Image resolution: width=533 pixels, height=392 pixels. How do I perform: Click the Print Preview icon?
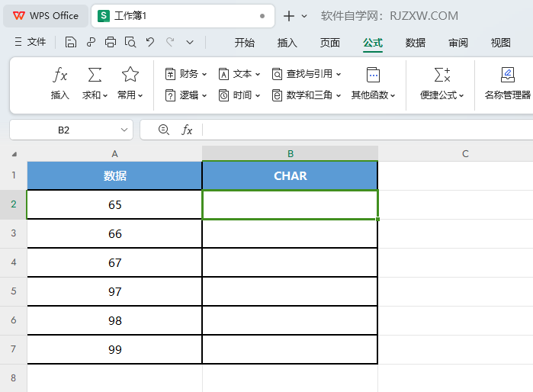pos(130,43)
